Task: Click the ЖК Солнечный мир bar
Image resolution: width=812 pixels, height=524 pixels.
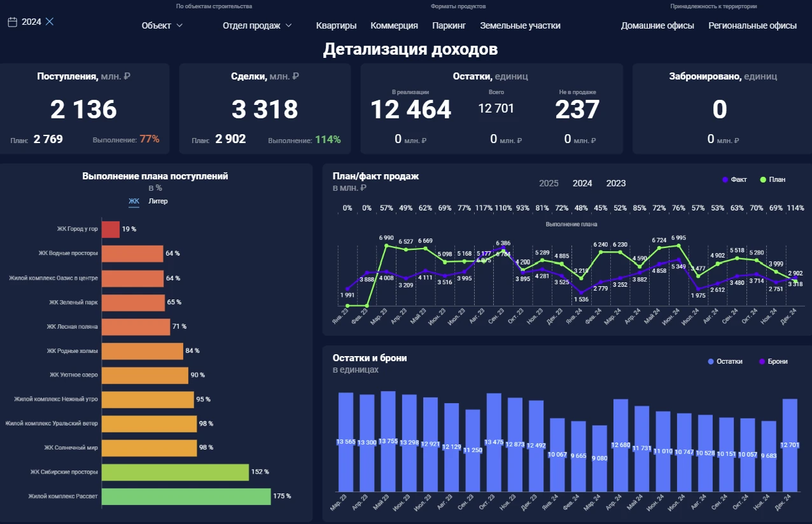Action: click(x=150, y=448)
